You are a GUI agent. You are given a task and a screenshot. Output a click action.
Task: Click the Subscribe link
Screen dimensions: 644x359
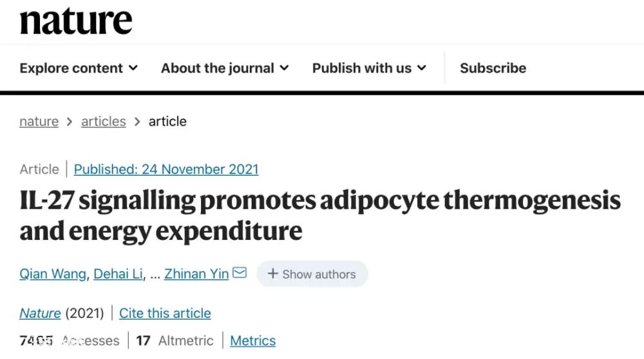point(493,68)
